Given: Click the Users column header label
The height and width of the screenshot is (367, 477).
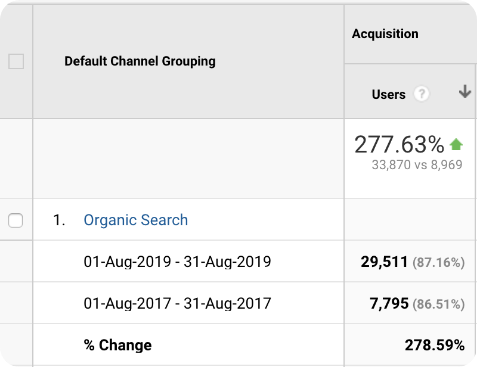Looking at the screenshot, I should [389, 94].
